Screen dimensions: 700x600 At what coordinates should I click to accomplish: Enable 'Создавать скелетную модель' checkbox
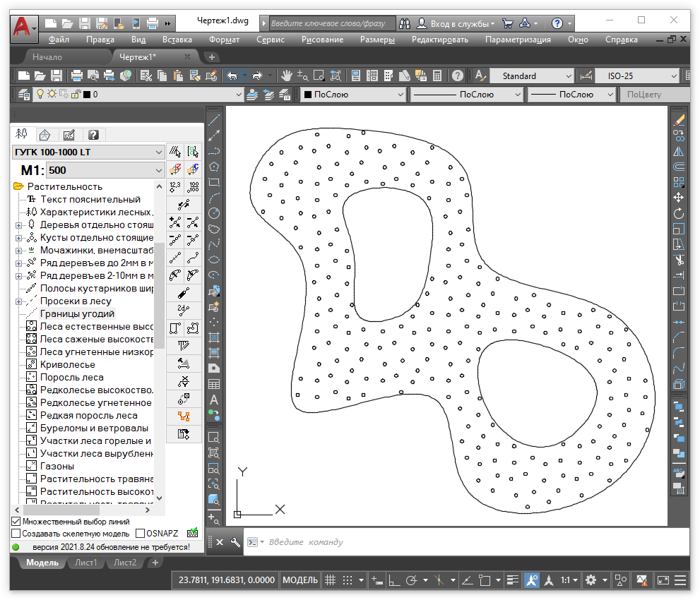(x=16, y=534)
